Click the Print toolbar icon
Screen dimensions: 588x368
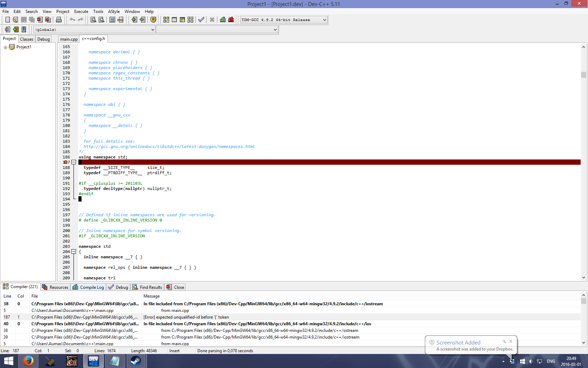pyautogui.click(x=59, y=20)
